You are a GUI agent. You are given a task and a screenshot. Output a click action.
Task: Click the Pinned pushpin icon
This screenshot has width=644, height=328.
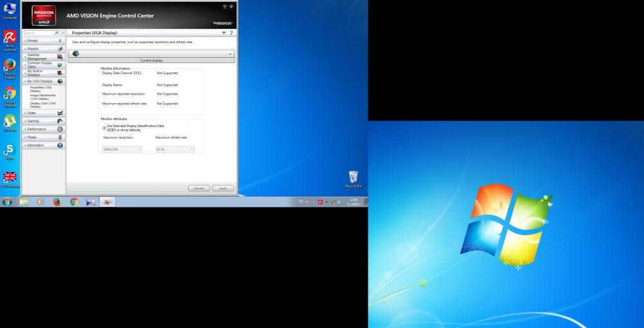coord(61,41)
